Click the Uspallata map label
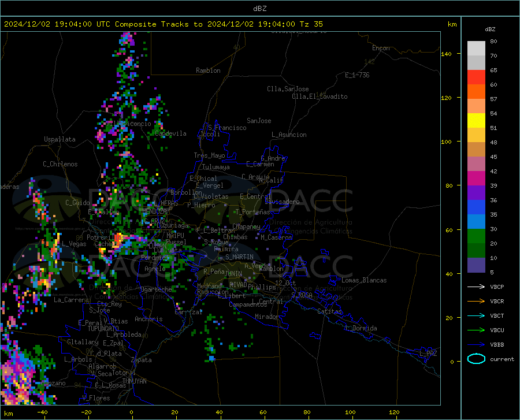Image resolution: width=520 pixels, height=420 pixels. coord(60,139)
